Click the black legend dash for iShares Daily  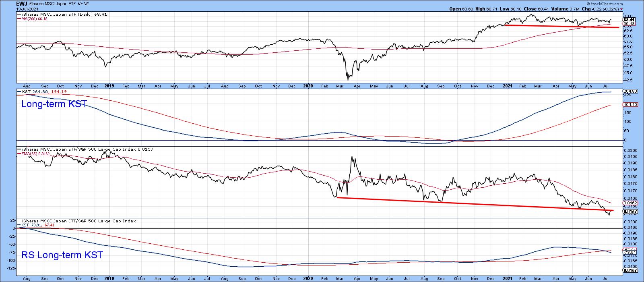click(19, 14)
